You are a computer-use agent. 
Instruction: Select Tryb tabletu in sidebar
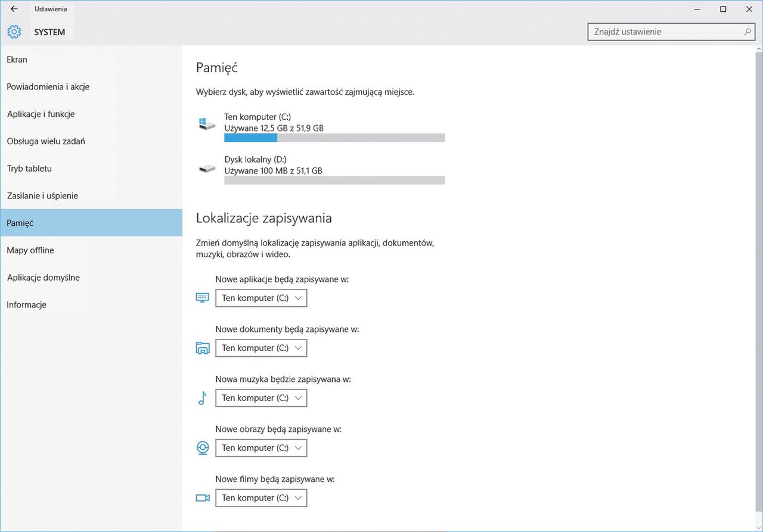[x=91, y=169]
